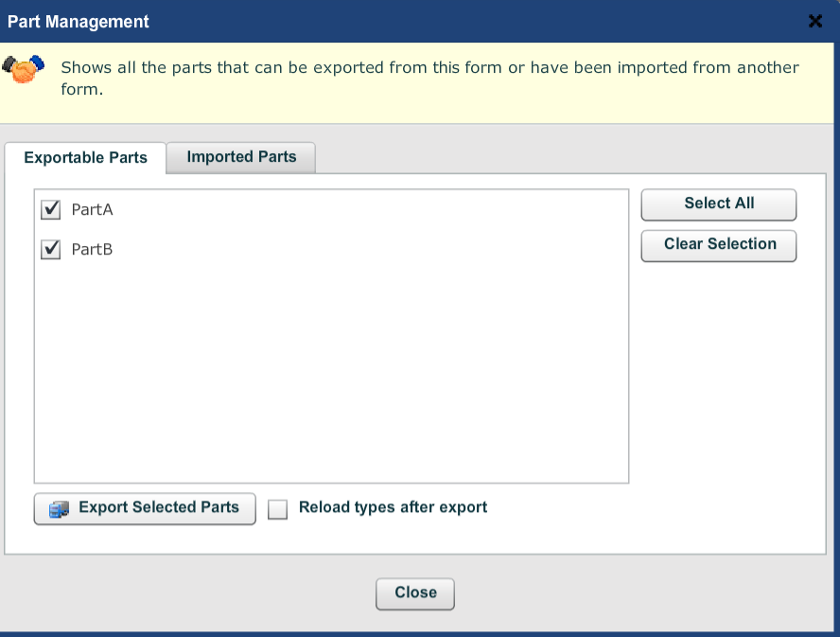
Task: Click the PartA label text
Action: coord(92,210)
